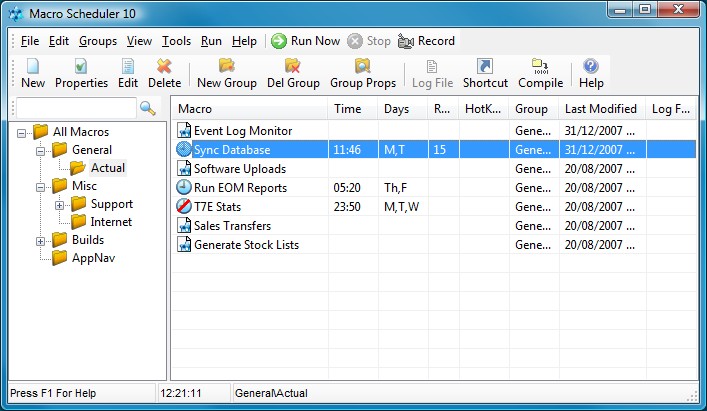Click the Generate Stock Lists script icon

point(184,244)
